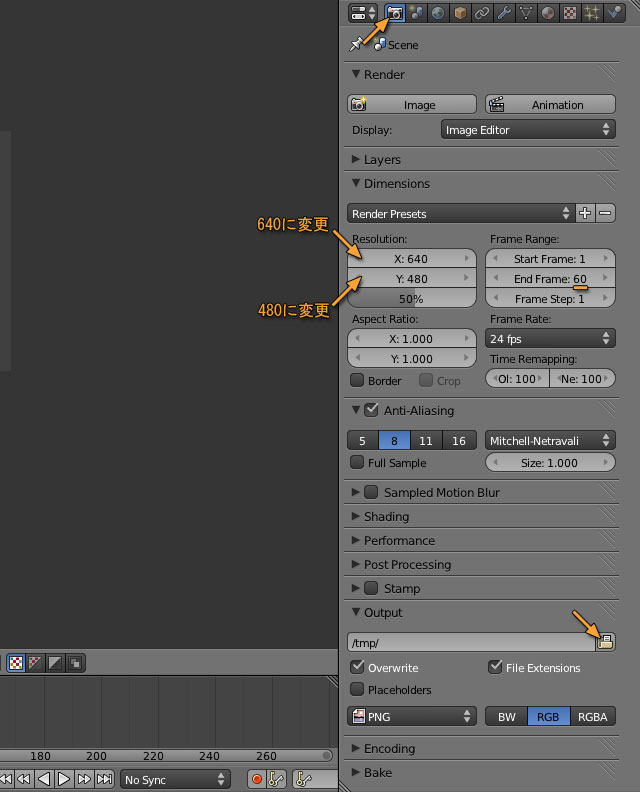
Task: Disable the Overwrite checkbox
Action: (x=358, y=667)
